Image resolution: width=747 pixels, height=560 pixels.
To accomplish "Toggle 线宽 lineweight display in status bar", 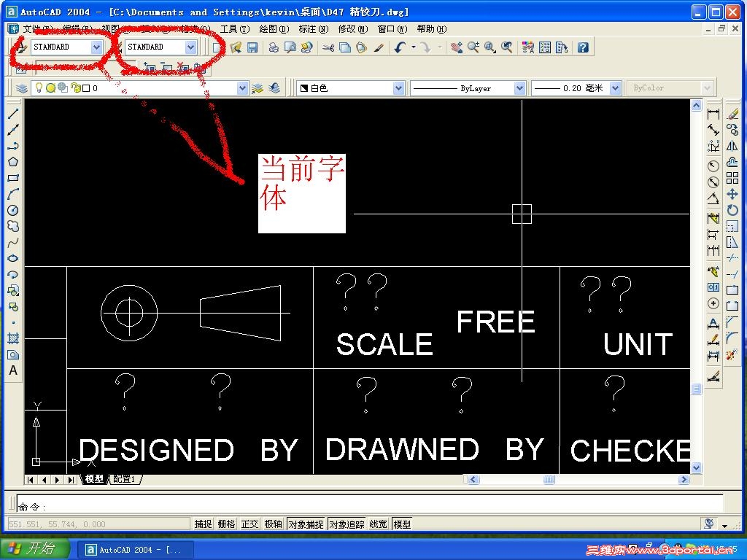I will pyautogui.click(x=379, y=524).
